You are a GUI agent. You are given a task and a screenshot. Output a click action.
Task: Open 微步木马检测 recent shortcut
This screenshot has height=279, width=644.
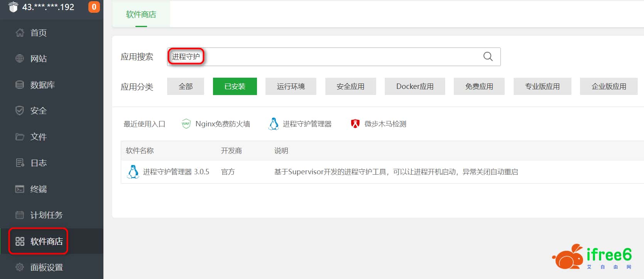point(385,124)
